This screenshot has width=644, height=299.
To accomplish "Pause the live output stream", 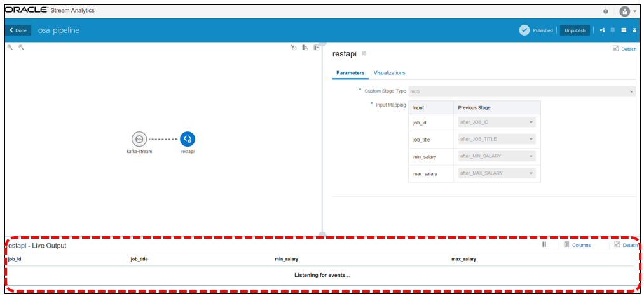I will (544, 244).
